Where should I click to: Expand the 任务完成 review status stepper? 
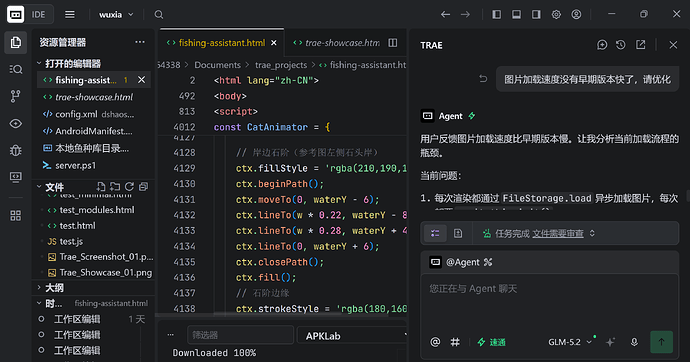coord(592,233)
